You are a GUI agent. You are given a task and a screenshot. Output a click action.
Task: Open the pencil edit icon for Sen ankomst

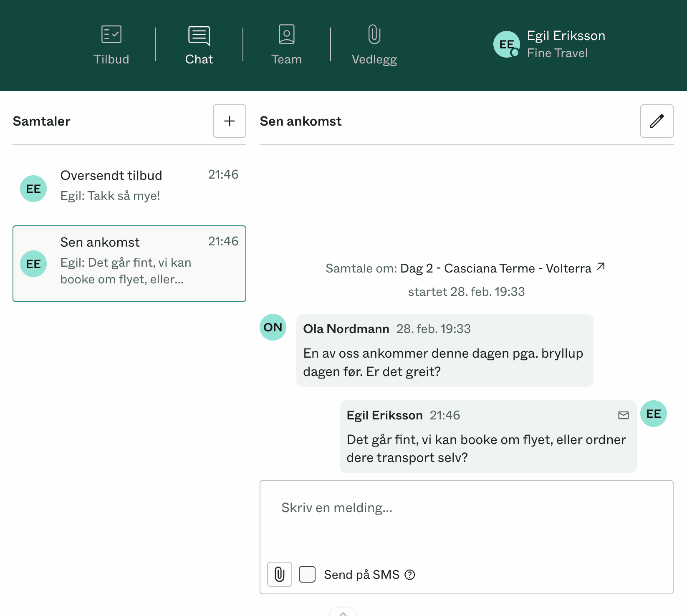[657, 121]
